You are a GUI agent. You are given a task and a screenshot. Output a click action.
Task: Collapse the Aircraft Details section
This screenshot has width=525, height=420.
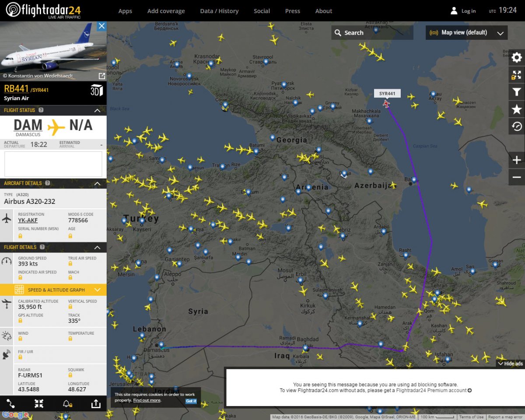tap(98, 183)
